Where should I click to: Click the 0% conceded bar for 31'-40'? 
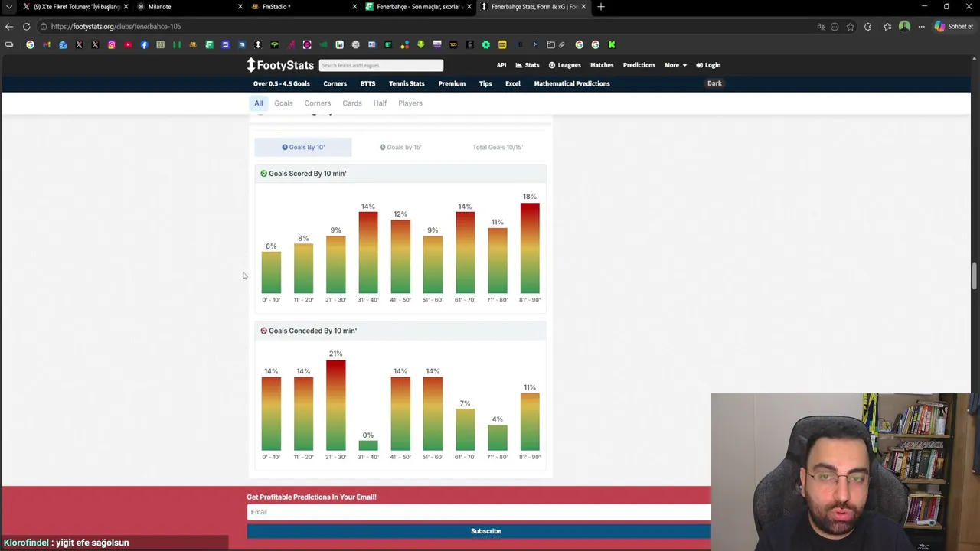coord(368,446)
